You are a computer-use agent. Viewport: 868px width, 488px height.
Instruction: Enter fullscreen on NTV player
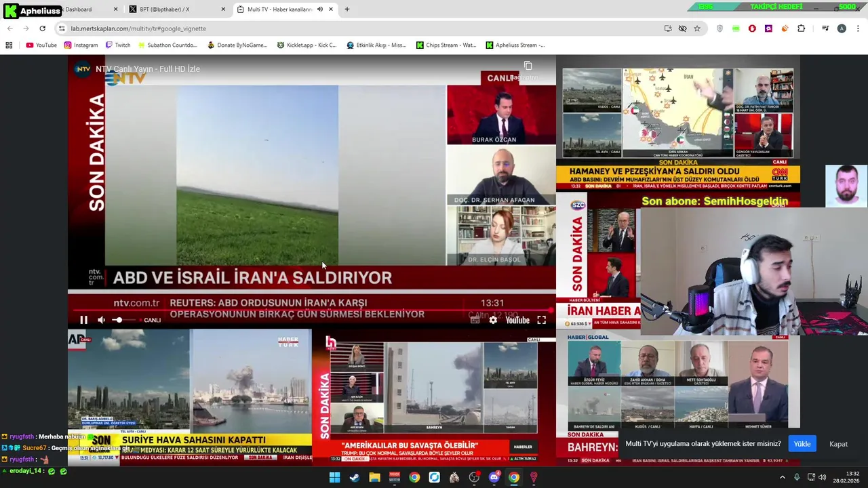point(542,320)
